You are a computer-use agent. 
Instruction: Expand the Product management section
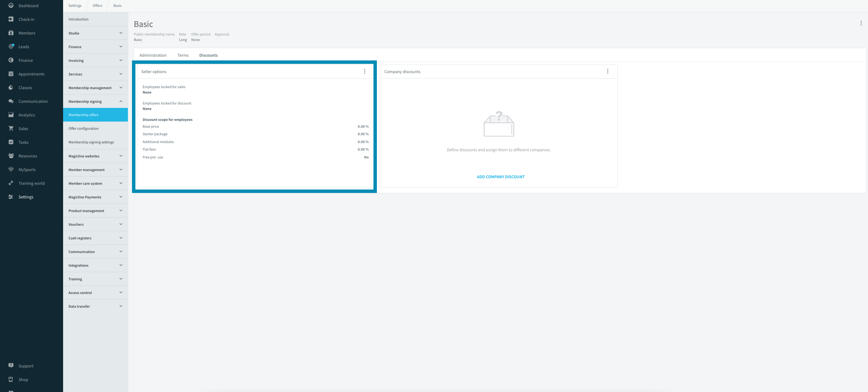[x=95, y=211]
